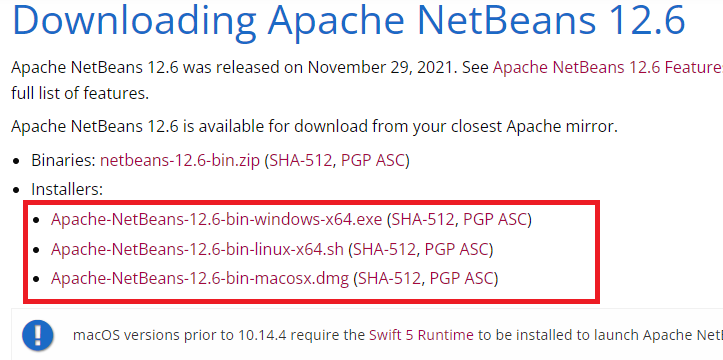Open SHA-512 for the macOS dmg
Viewport: 723px width, 360px height.
pyautogui.click(x=390, y=278)
